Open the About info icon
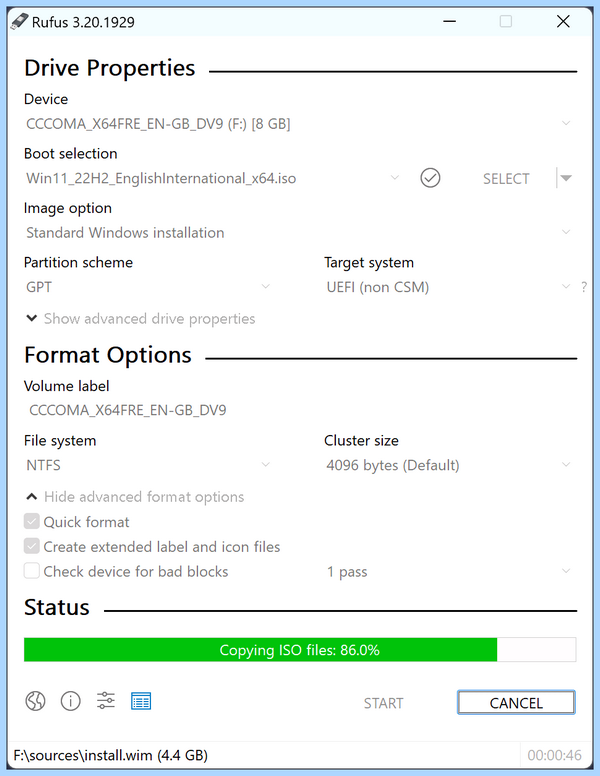 click(x=70, y=701)
